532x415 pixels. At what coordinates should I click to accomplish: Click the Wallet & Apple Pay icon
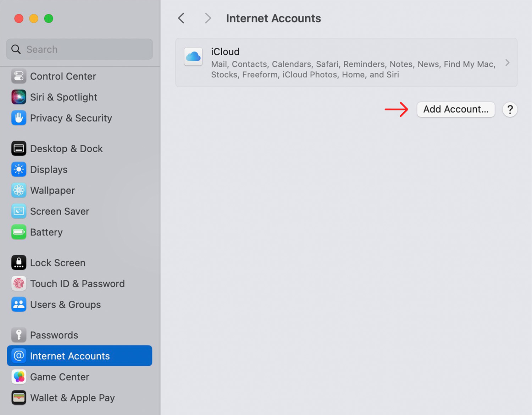coord(19,398)
